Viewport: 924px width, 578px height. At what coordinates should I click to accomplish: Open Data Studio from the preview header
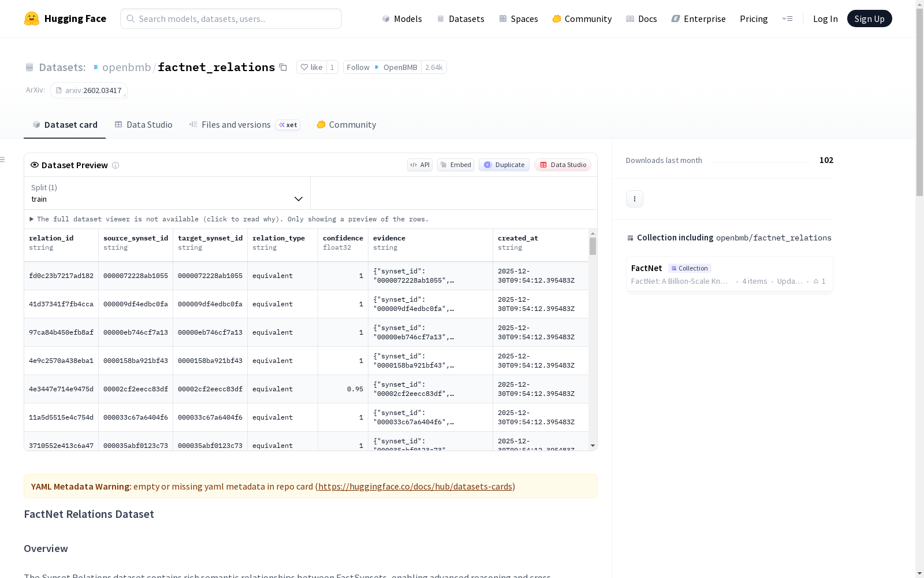tap(563, 165)
